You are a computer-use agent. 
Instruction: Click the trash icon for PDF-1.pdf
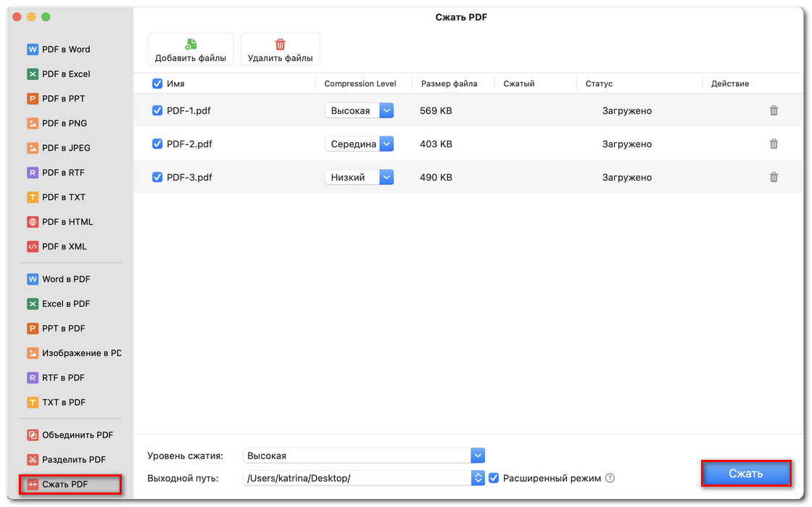tap(774, 111)
